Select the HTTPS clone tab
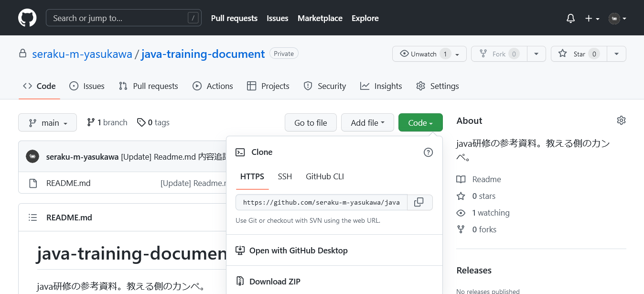The width and height of the screenshot is (644, 294). tap(252, 176)
